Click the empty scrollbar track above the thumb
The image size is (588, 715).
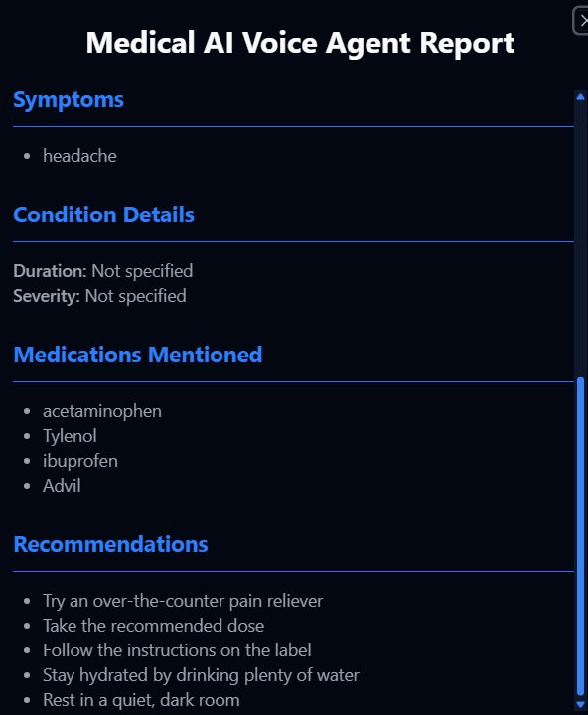click(x=580, y=239)
